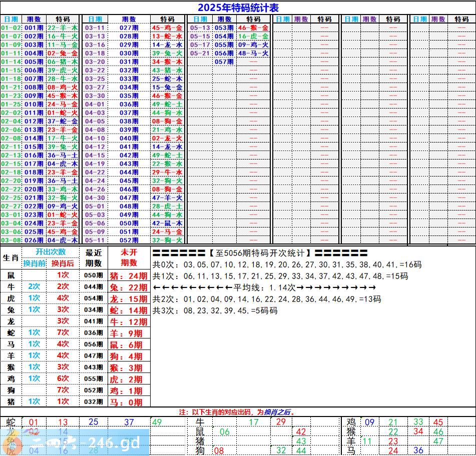Select the 马：0期 cell
Viewport: 476px width, 456px height.
coord(129,402)
